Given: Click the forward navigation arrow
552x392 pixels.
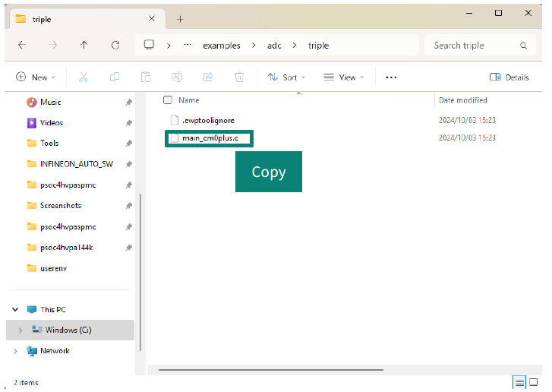Looking at the screenshot, I should tap(53, 45).
